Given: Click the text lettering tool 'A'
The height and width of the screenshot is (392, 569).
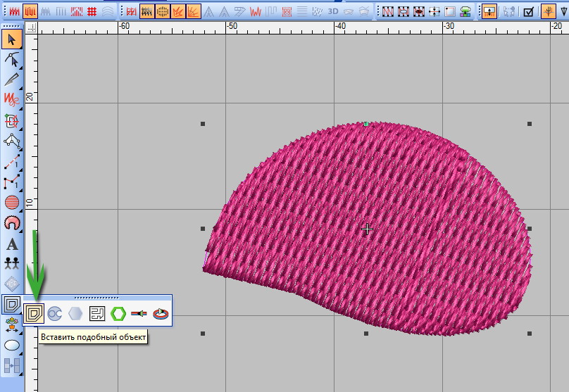Looking at the screenshot, I should point(11,245).
